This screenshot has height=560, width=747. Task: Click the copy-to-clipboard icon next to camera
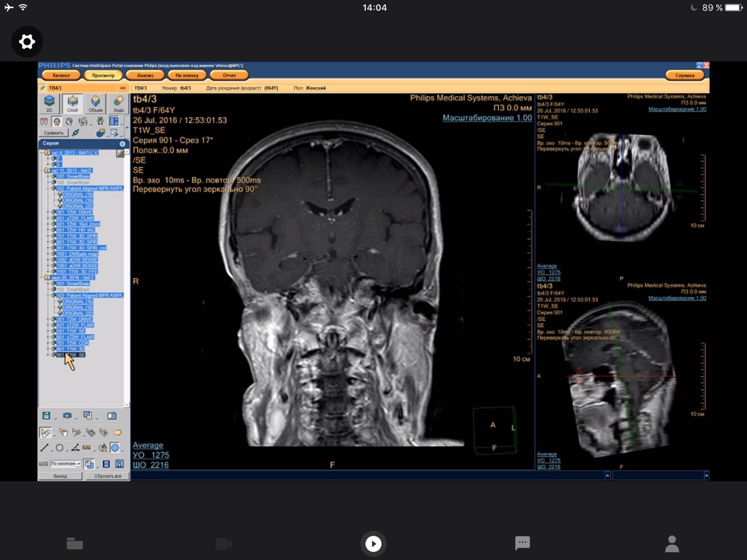pyautogui.click(x=88, y=415)
